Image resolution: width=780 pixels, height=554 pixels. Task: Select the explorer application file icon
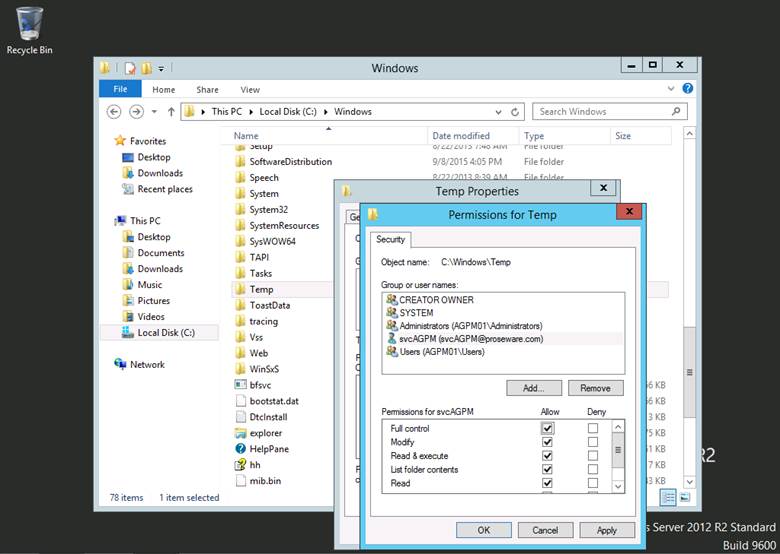pos(240,433)
